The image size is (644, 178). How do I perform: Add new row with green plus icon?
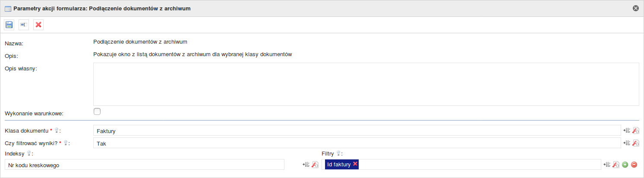point(625,165)
